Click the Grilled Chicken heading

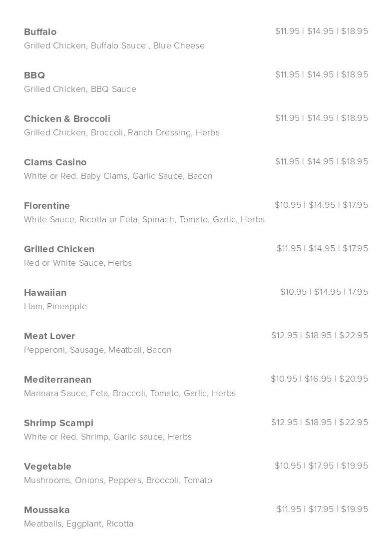(x=59, y=249)
